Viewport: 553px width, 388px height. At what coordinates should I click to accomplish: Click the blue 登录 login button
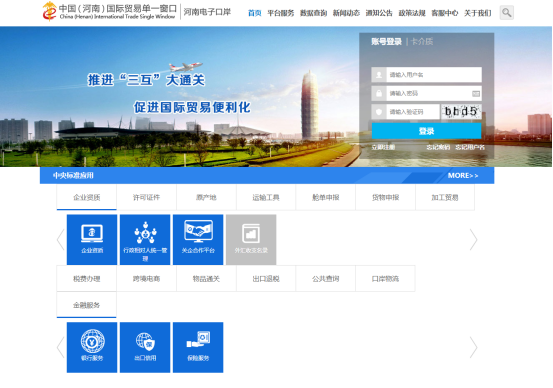click(426, 131)
